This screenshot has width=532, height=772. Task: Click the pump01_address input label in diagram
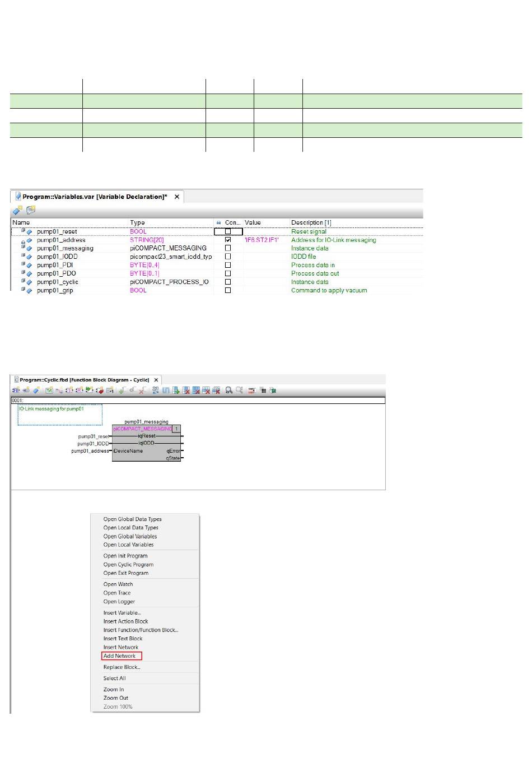[x=90, y=451]
